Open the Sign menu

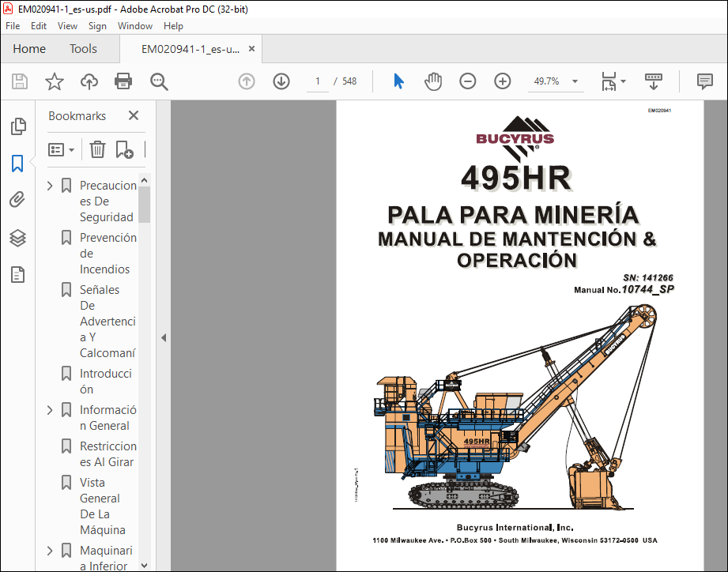(x=97, y=26)
